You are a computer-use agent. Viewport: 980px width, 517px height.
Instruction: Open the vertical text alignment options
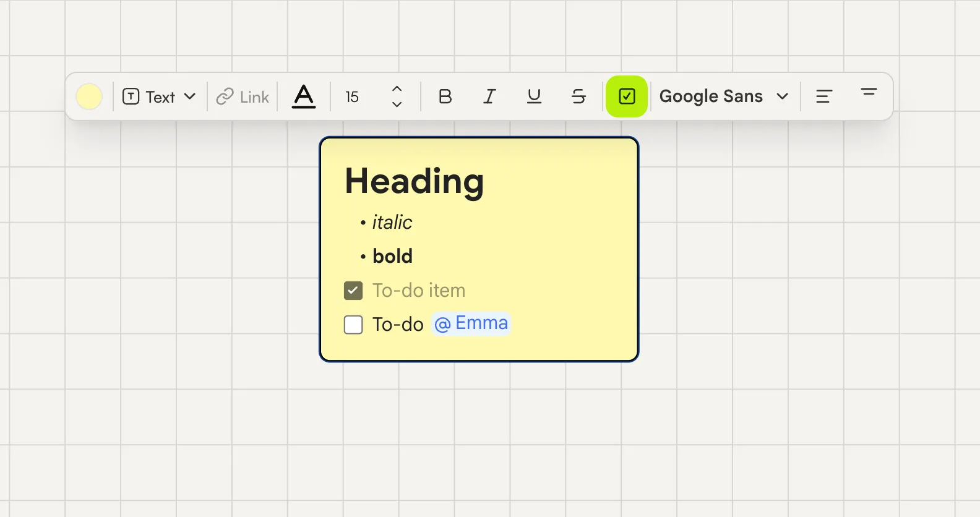(x=869, y=93)
